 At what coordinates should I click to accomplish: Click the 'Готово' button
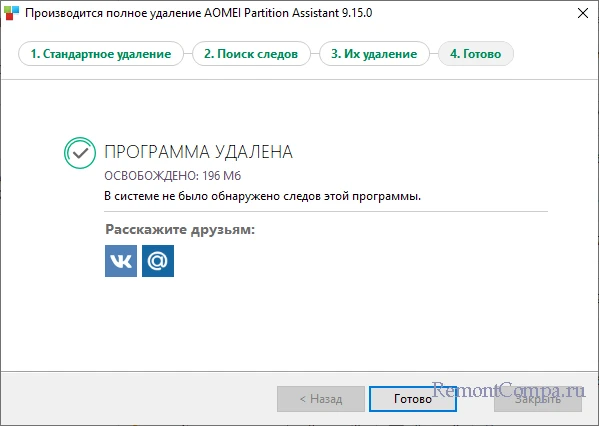point(413,399)
